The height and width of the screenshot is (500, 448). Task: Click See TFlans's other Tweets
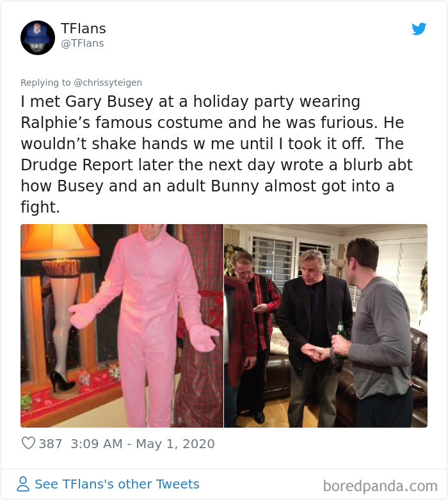click(x=116, y=484)
